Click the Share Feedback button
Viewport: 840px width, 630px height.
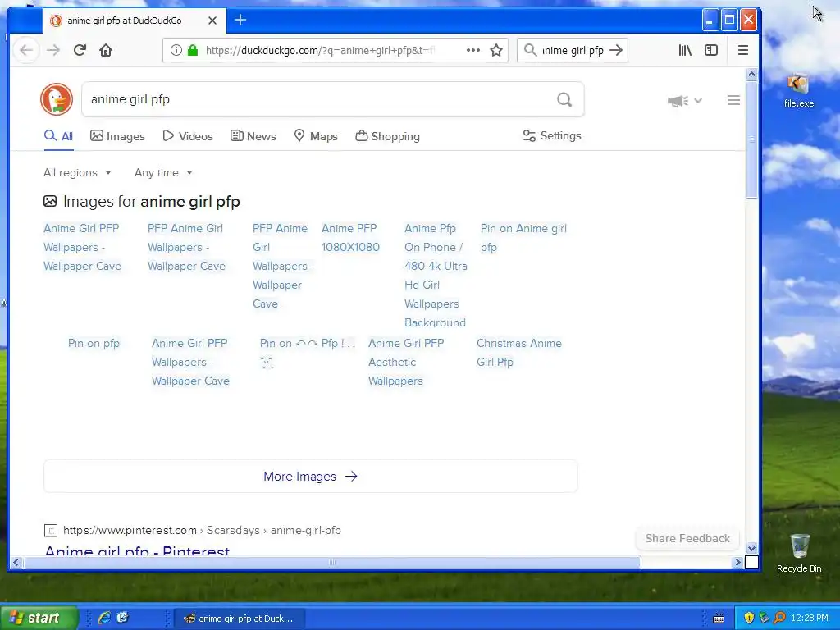[x=687, y=538]
